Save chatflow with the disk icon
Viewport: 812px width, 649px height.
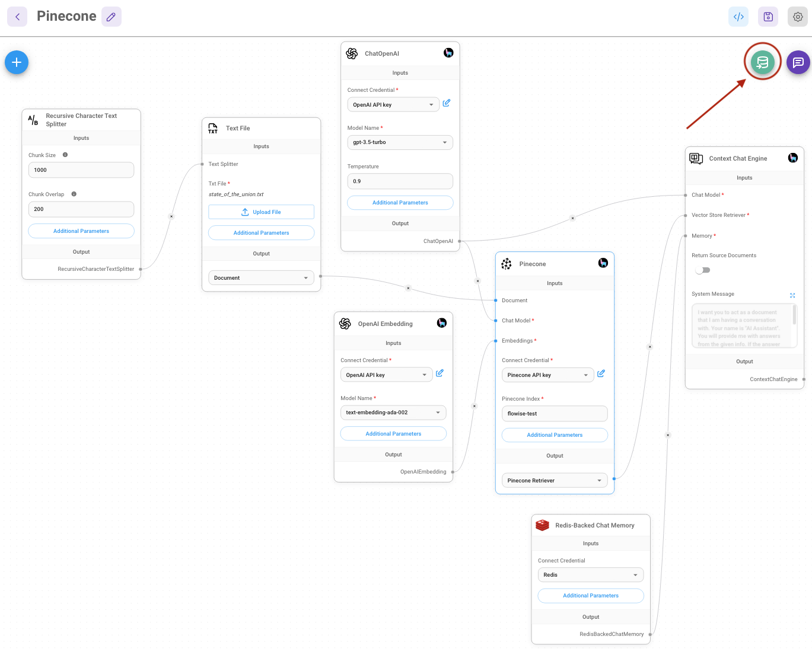768,17
